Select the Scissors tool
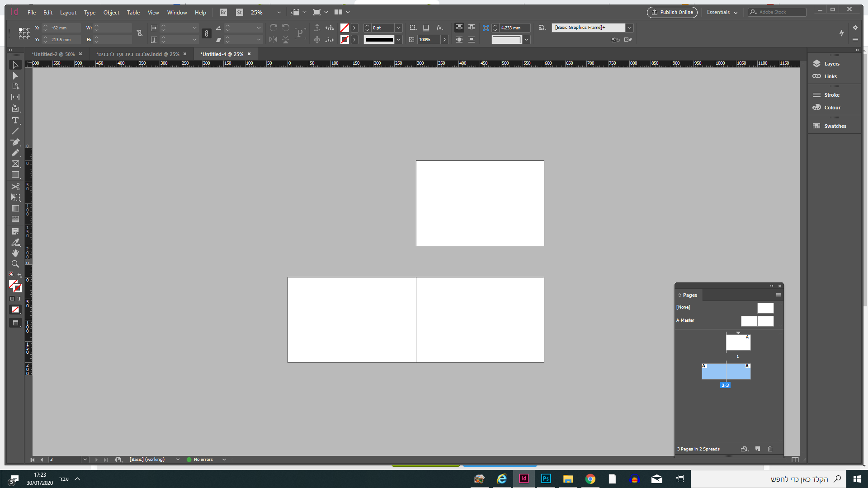 coord(15,187)
